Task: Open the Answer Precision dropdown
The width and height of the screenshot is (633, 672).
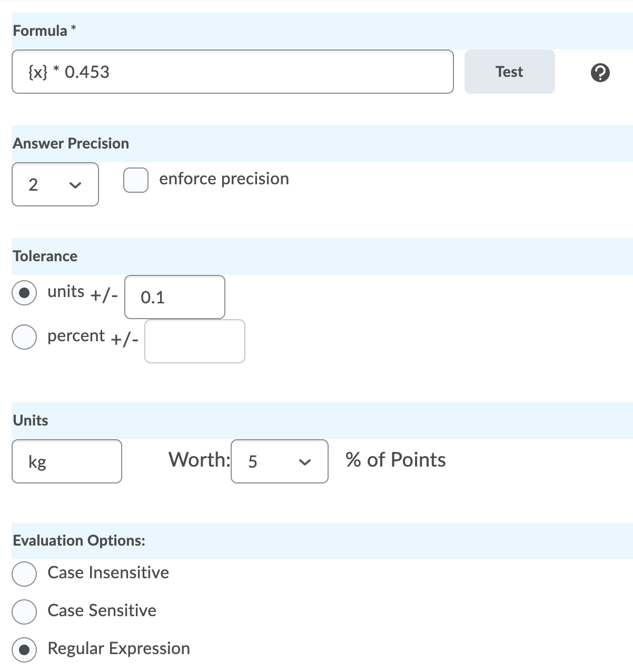Action: 55,184
